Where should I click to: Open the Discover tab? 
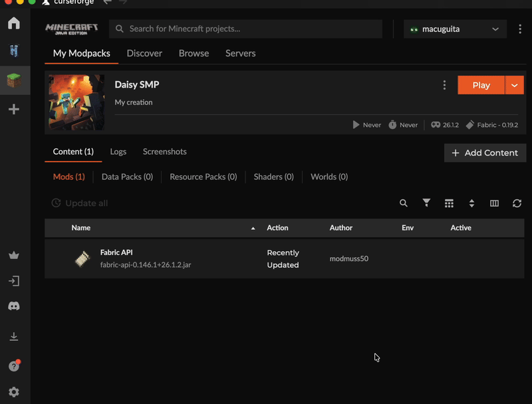point(144,53)
